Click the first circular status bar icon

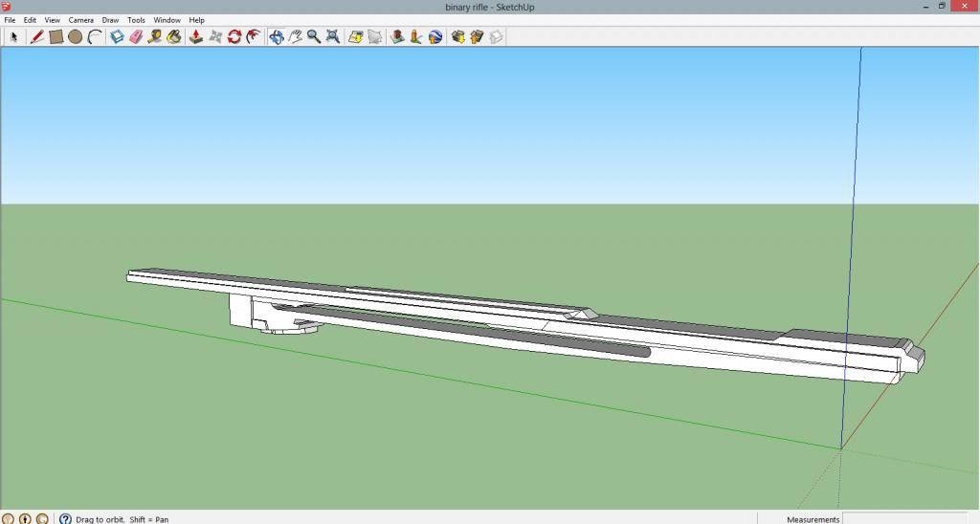coord(8,519)
